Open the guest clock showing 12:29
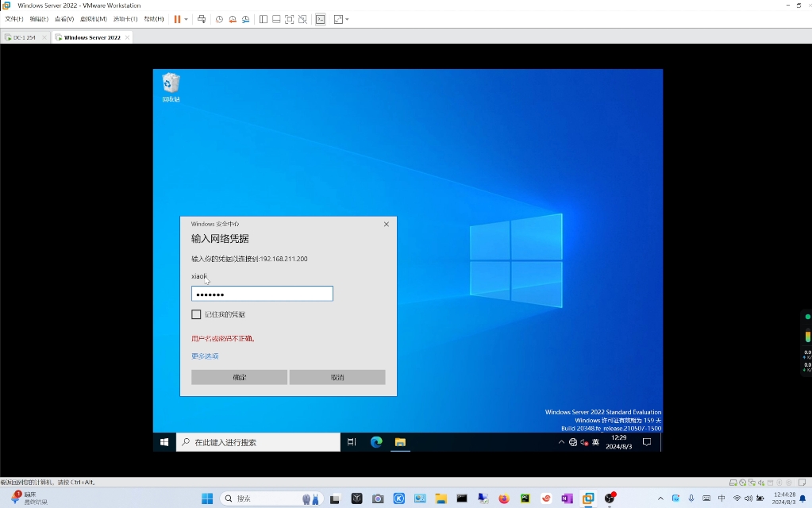This screenshot has height=508, width=812. coord(619,442)
